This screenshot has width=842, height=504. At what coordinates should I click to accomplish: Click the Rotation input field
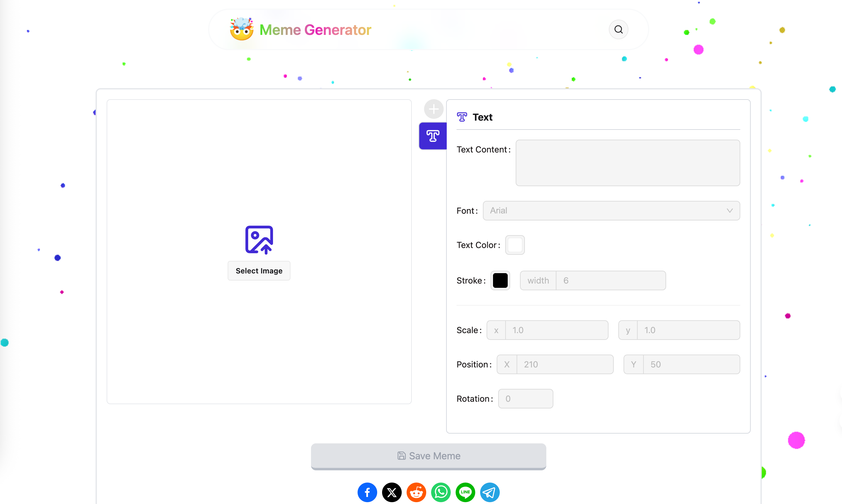click(x=525, y=399)
